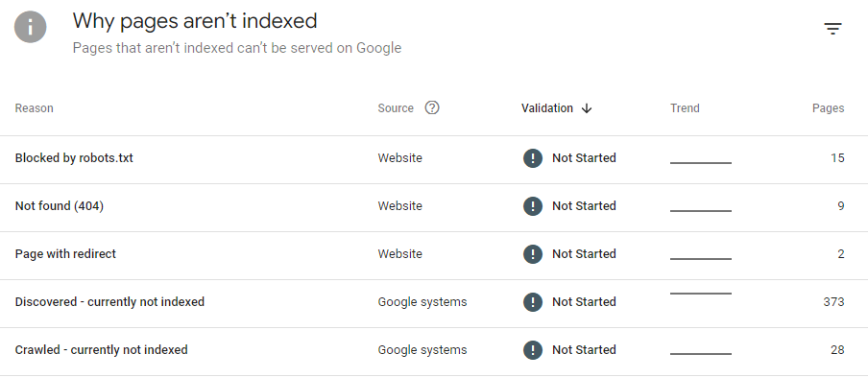
Task: Click the Not Started icon for robots.txt
Action: (533, 158)
